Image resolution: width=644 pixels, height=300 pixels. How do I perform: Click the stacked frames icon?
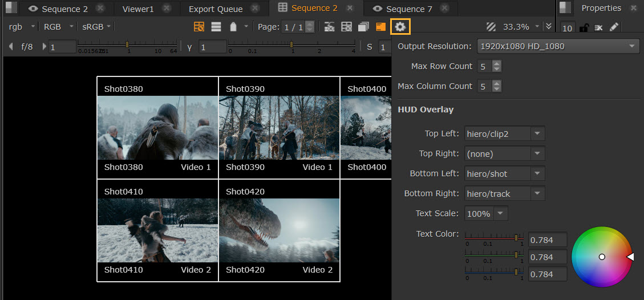pyautogui.click(x=363, y=27)
